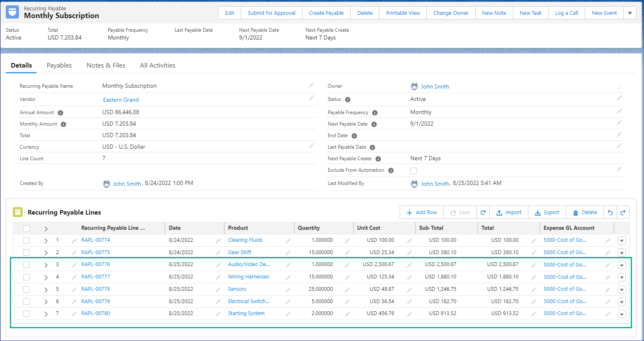Viewport: 644px width, 341px height.
Task: Click the pencil icon beside Vendor field
Action: [312, 99]
